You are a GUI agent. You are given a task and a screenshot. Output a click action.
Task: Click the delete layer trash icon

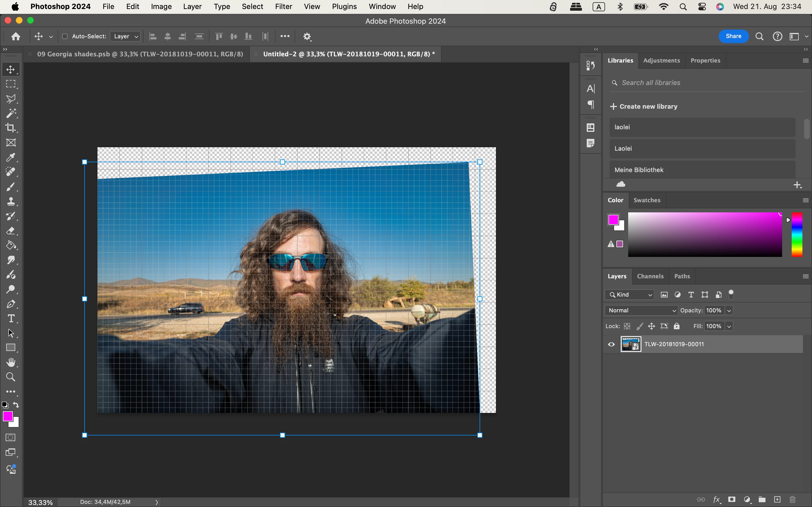(793, 500)
